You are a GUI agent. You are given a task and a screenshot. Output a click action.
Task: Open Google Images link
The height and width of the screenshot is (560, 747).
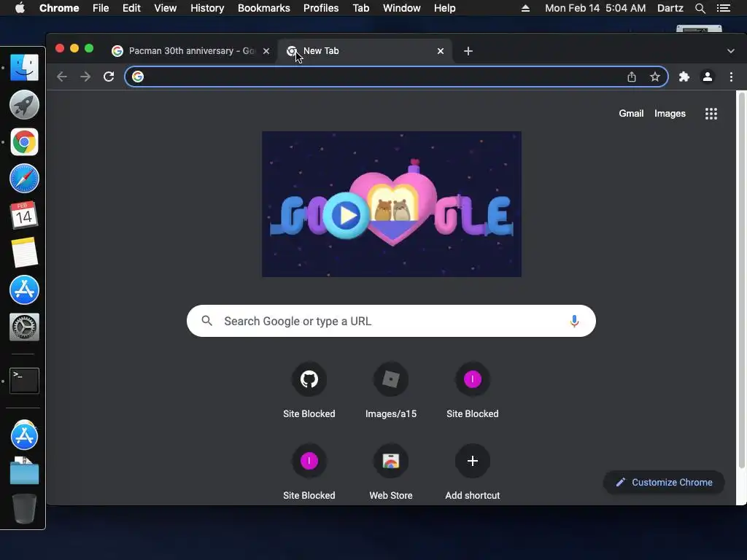click(670, 113)
